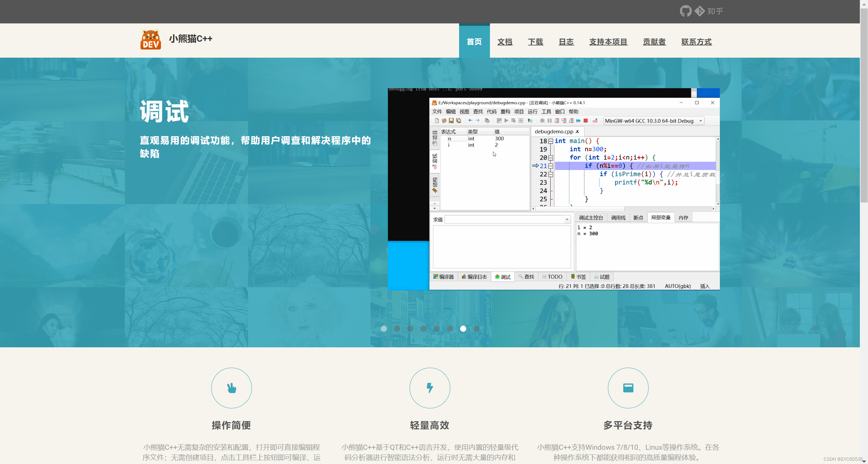This screenshot has height=464, width=868.
Task: Open the MinGW-w64 GCC compiler set dropdown
Action: point(701,121)
